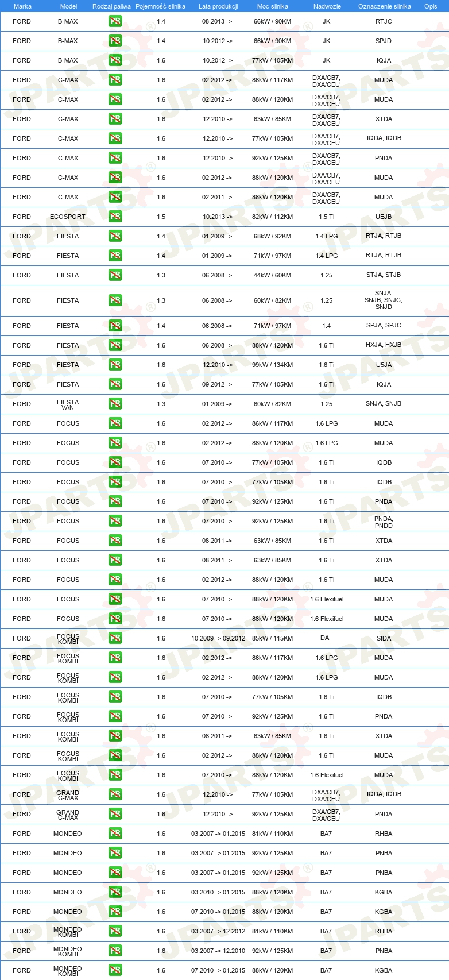Select the 'PNDA, PNDD' engine code
The image size is (449, 980).
coord(384,522)
